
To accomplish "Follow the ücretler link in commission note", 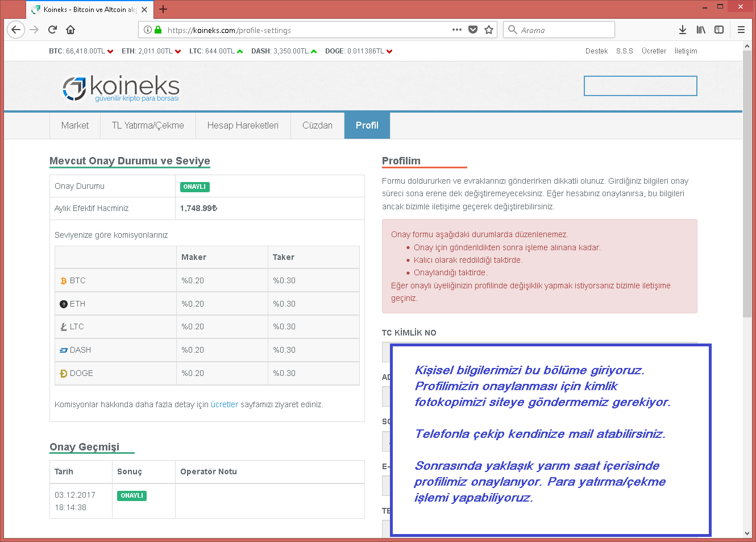I will [x=225, y=404].
